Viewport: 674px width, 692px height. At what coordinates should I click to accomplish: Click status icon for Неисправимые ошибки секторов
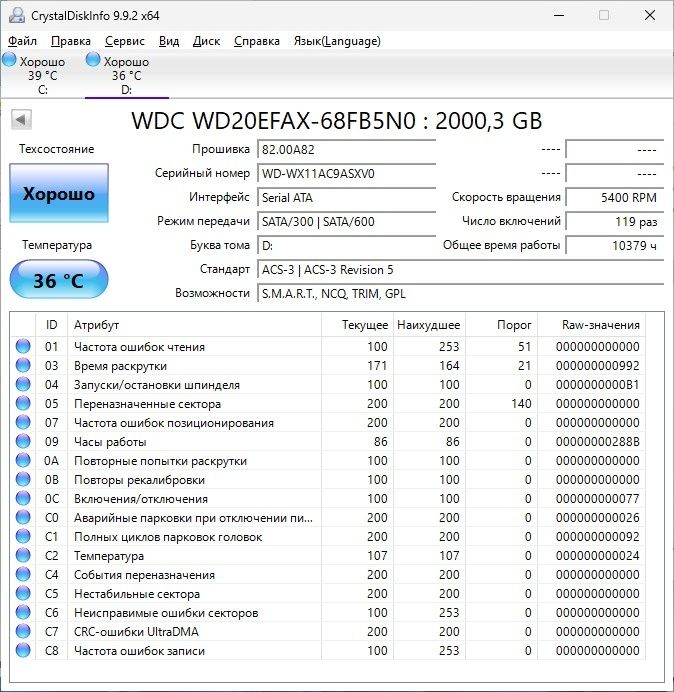pyautogui.click(x=23, y=612)
